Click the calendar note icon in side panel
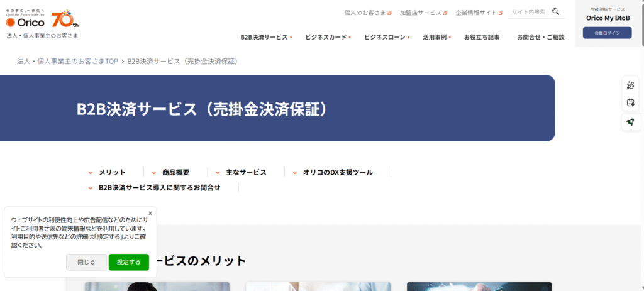Screen dimensions: 644x291 pyautogui.click(x=630, y=103)
